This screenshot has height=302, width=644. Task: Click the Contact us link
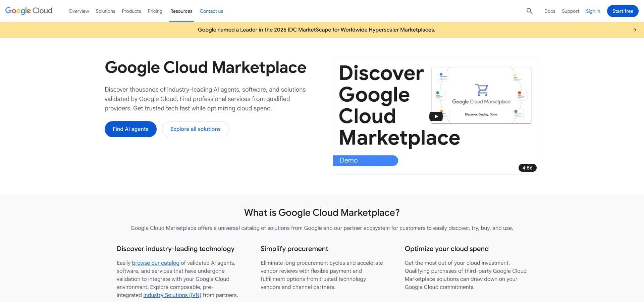[211, 11]
